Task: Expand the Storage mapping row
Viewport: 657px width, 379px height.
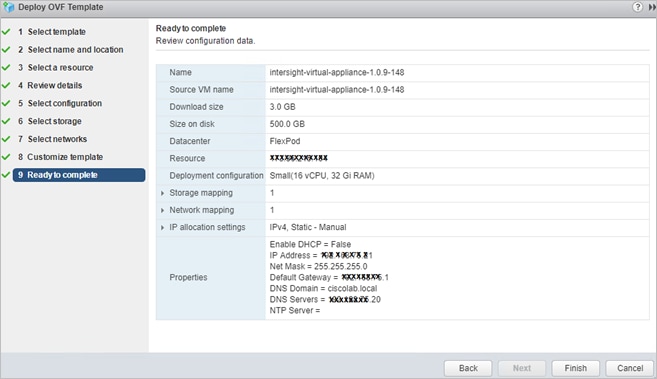Action: (x=163, y=193)
